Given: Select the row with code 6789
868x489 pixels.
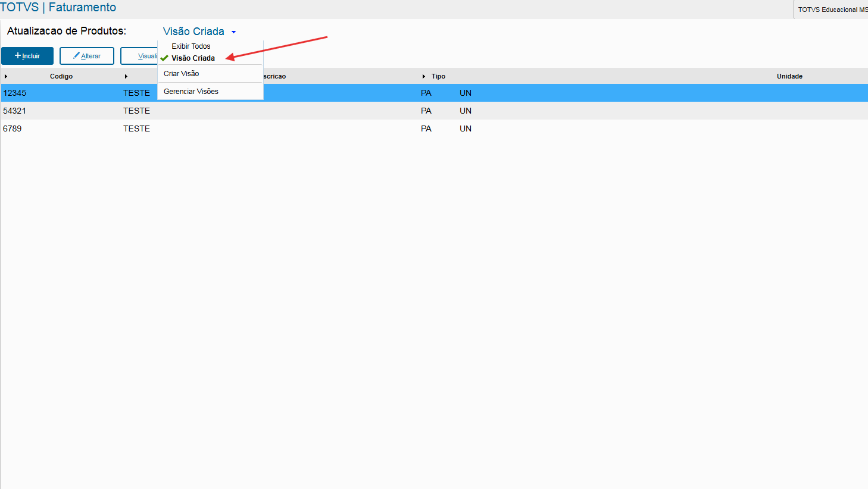Looking at the screenshot, I should pos(434,128).
